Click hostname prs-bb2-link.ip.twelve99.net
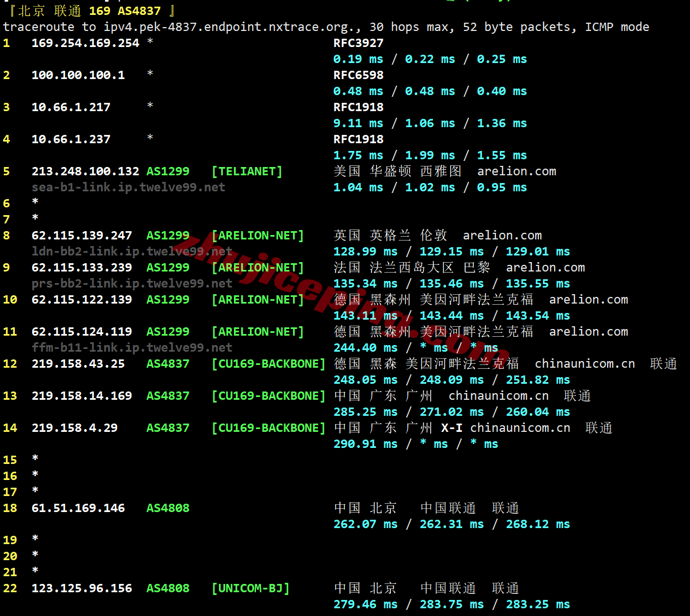 [132, 284]
